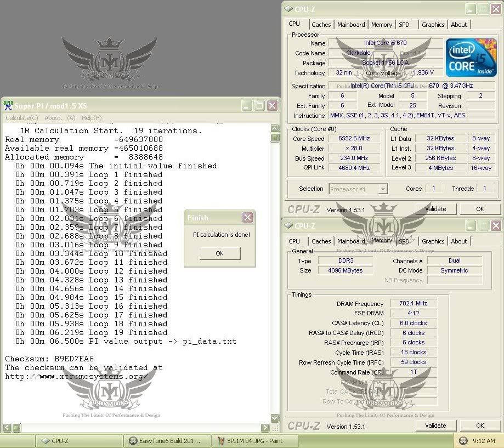This screenshot has width=504, height=448.
Task: Switch to About tab in upper CPU-Z window
Action: (458, 25)
